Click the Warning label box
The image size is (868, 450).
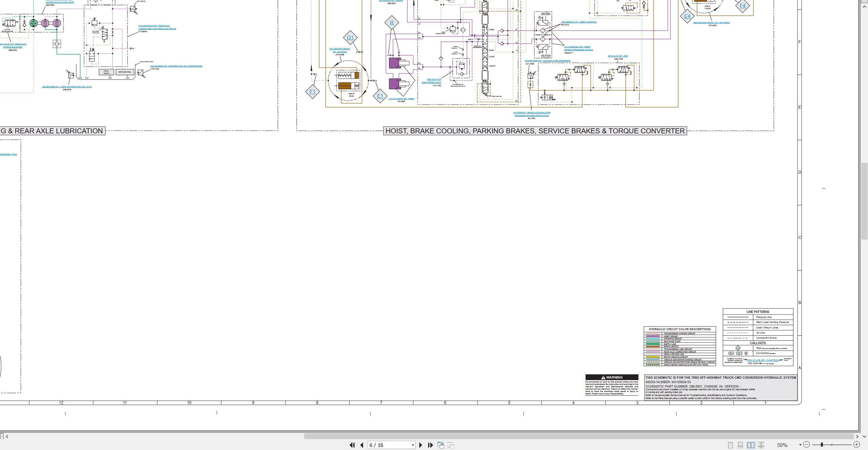click(612, 377)
